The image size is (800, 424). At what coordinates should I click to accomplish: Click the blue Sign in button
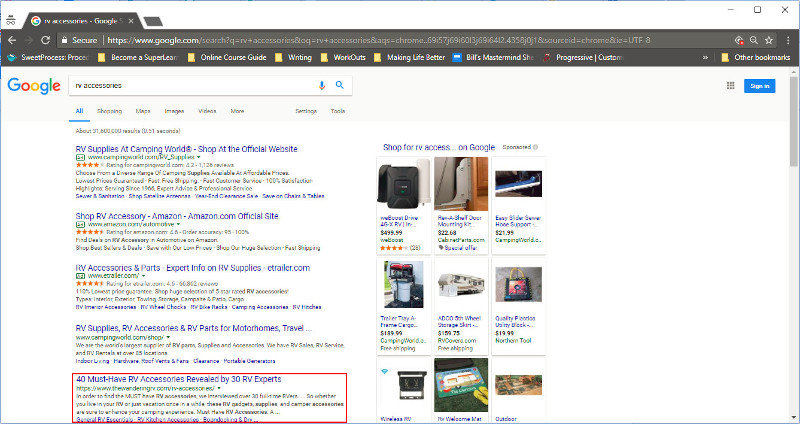[760, 86]
